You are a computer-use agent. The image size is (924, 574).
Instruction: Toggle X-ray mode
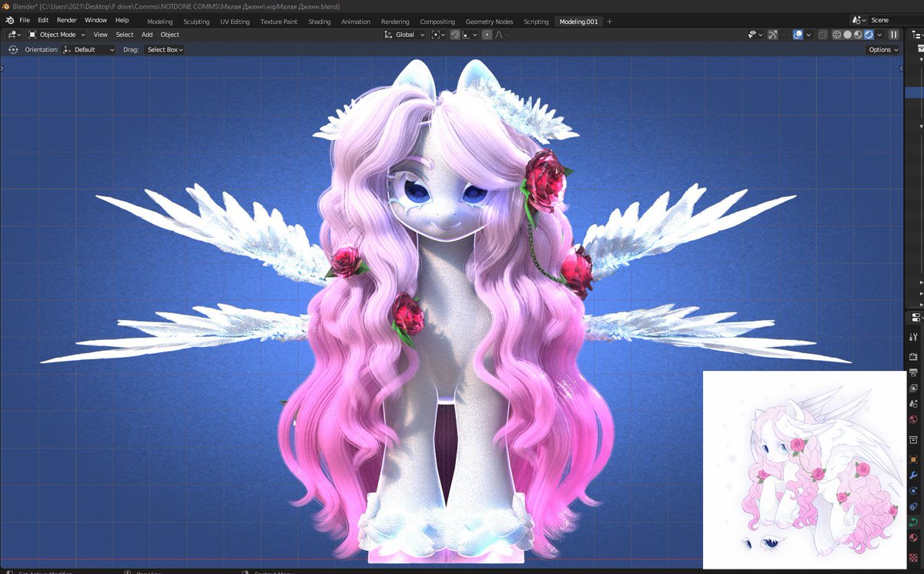(x=823, y=35)
